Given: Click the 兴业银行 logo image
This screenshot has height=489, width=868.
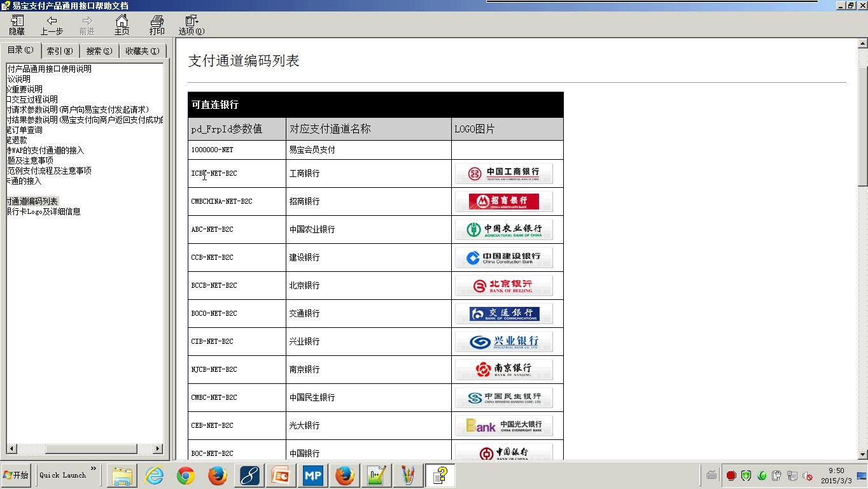Looking at the screenshot, I should [504, 341].
